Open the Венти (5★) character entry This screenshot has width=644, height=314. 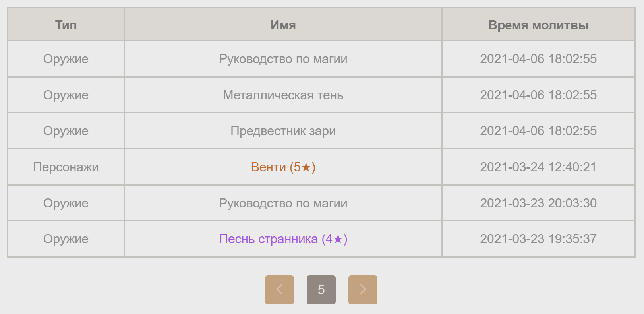(283, 167)
